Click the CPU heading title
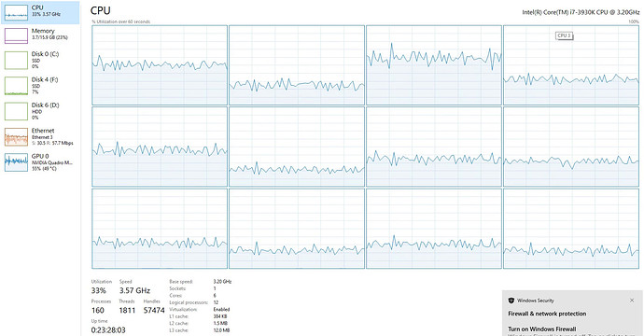Image resolution: width=644 pixels, height=336 pixels. point(101,10)
